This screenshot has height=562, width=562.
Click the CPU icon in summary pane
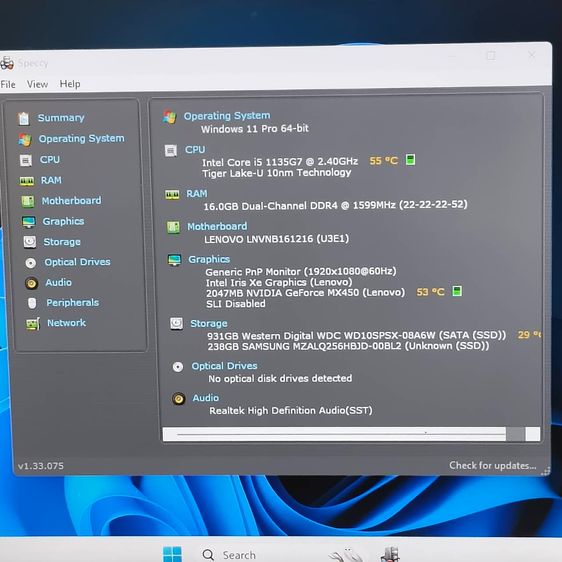171,151
